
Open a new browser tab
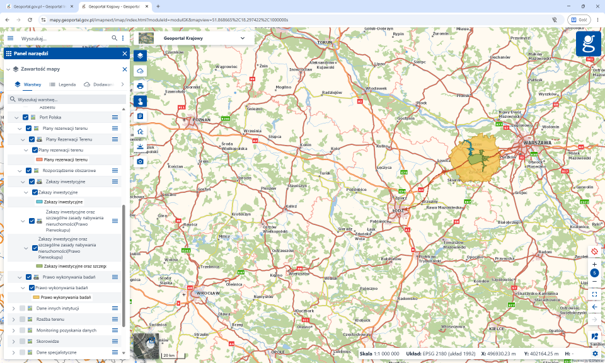[x=158, y=7]
